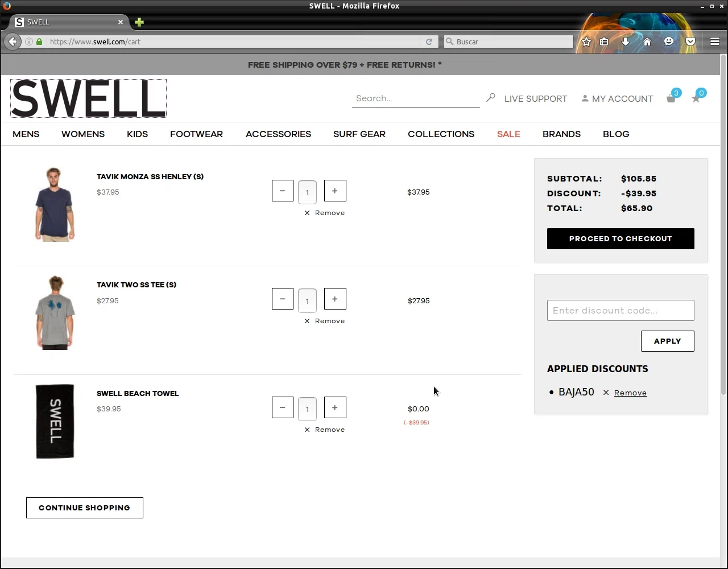Click the APPLY discount button
This screenshot has height=569, width=728.
[667, 341]
